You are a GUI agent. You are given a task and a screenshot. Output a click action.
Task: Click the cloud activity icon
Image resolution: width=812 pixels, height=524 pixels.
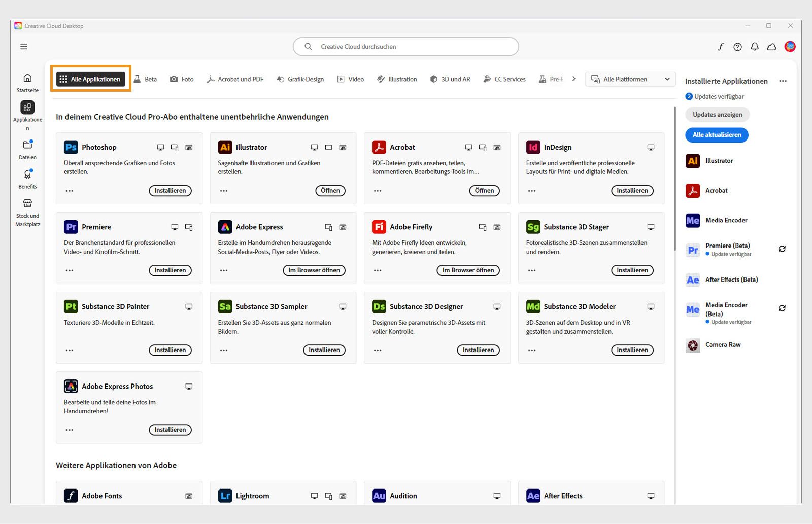pyautogui.click(x=771, y=46)
